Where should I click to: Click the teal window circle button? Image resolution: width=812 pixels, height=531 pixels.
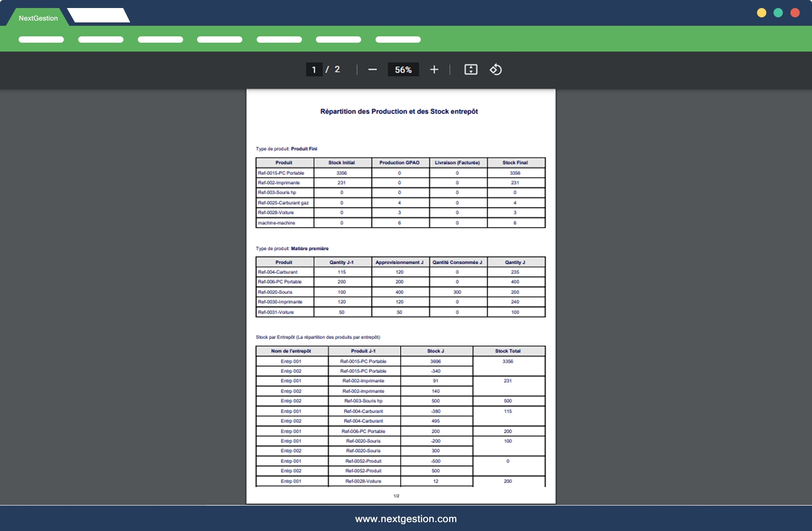[x=778, y=13]
